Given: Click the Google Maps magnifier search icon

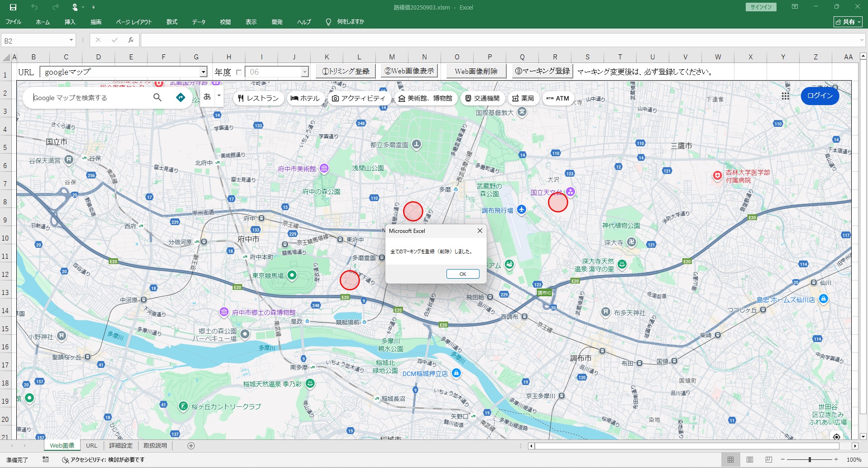Looking at the screenshot, I should tap(158, 97).
